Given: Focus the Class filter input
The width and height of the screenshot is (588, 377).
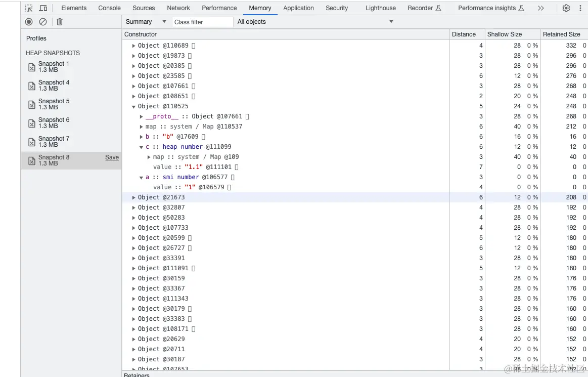Looking at the screenshot, I should coord(203,22).
